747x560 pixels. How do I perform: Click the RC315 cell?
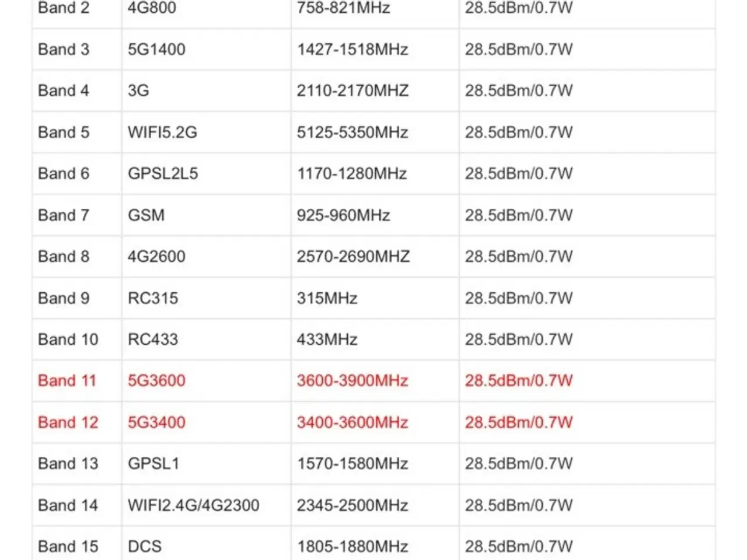[x=153, y=298]
